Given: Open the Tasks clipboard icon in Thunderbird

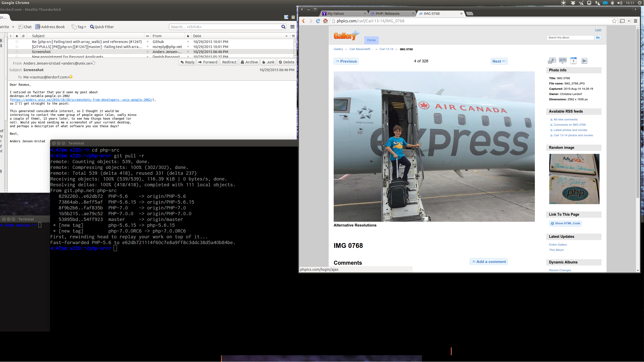Looking at the screenshot, I should point(293,17).
